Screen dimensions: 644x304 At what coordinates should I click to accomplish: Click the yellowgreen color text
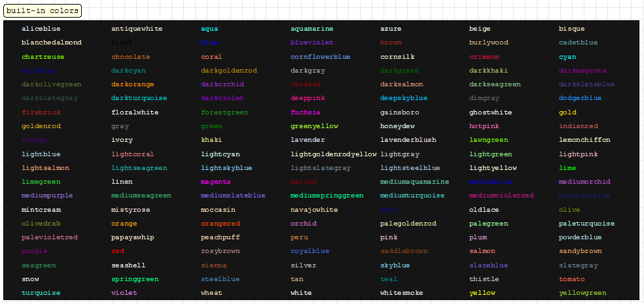coord(582,293)
